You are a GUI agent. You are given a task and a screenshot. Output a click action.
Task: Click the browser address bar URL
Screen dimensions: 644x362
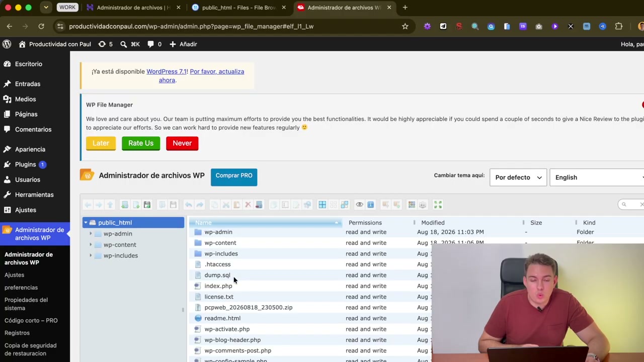(x=191, y=26)
